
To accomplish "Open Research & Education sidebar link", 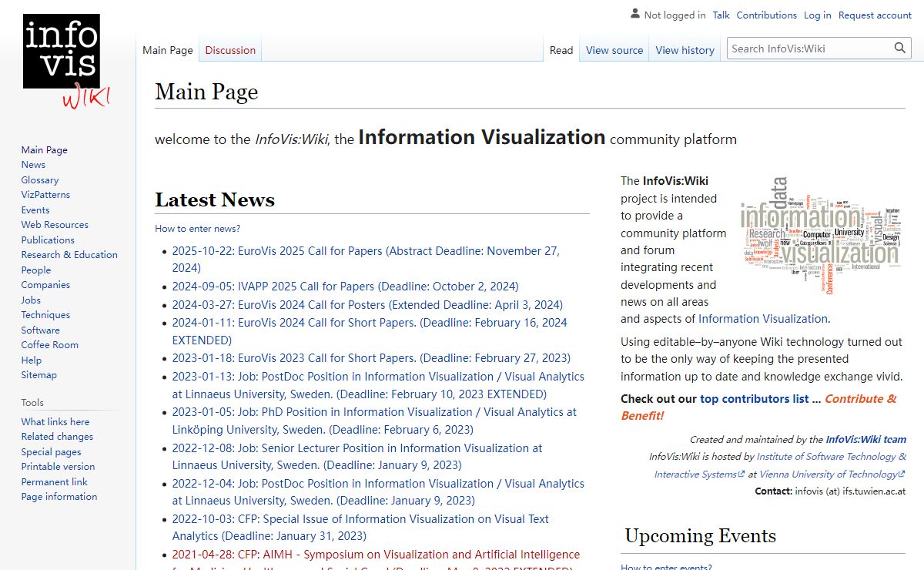I will tap(69, 255).
